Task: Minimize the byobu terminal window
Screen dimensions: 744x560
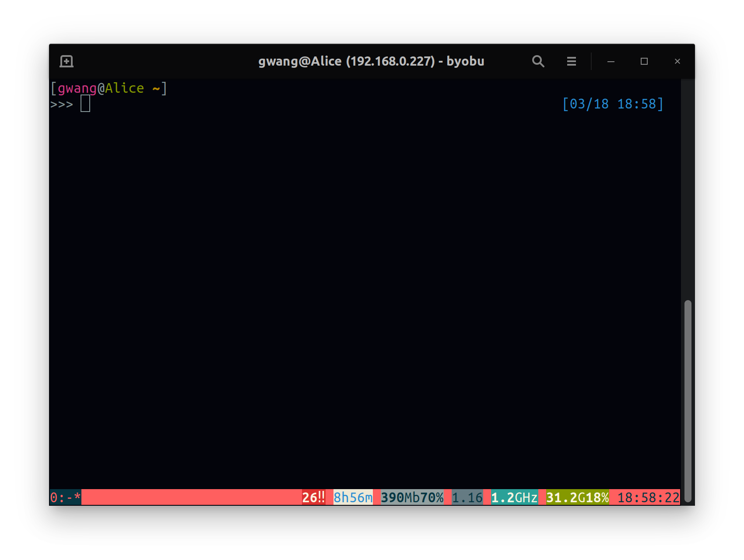Action: pyautogui.click(x=611, y=61)
